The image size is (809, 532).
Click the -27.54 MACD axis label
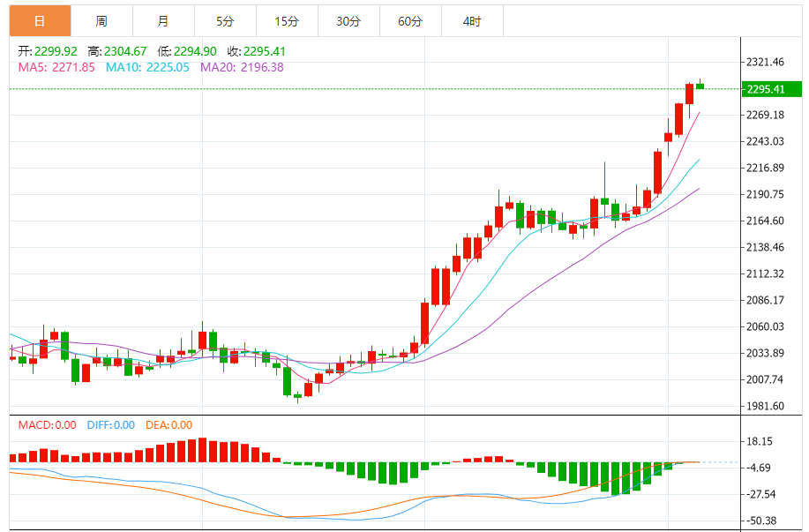tap(761, 494)
